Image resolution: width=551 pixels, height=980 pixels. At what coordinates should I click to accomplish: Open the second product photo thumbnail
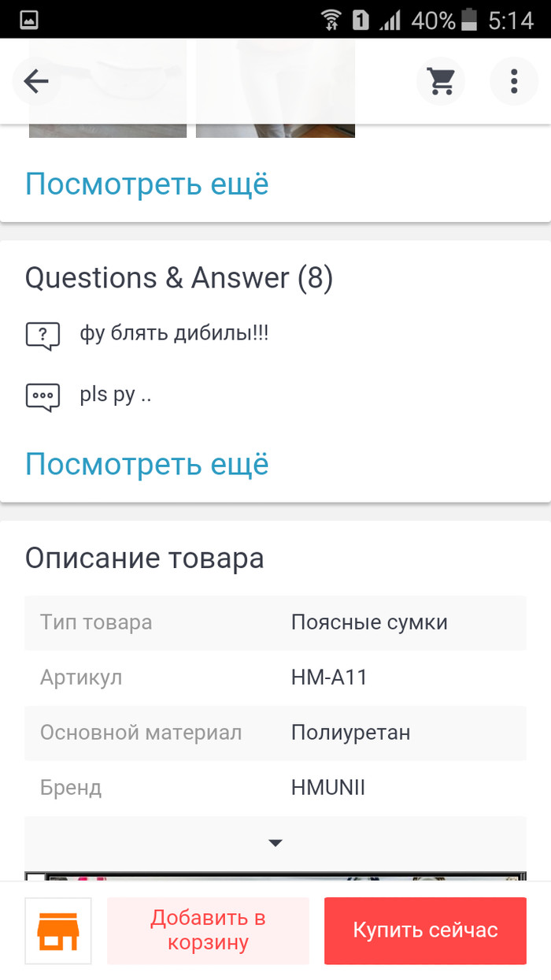[275, 130]
